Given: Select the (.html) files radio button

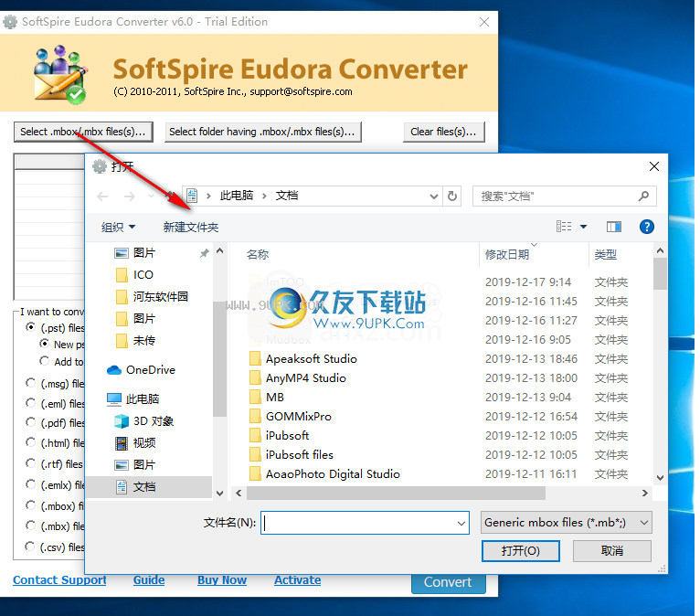Looking at the screenshot, I should (30, 442).
